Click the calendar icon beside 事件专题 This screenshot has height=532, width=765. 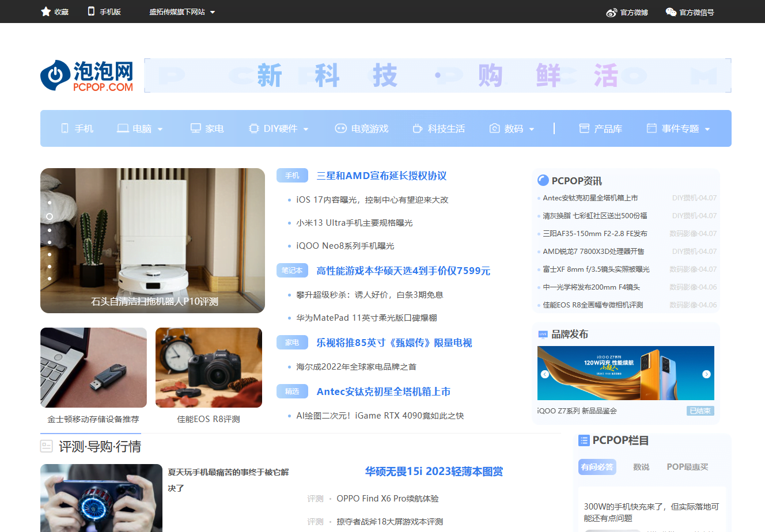pyautogui.click(x=652, y=128)
